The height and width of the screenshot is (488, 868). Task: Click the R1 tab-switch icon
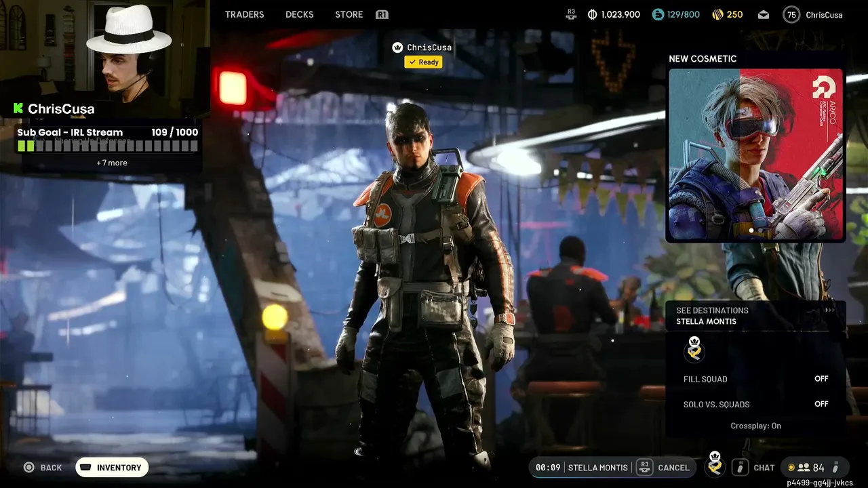pyautogui.click(x=382, y=14)
